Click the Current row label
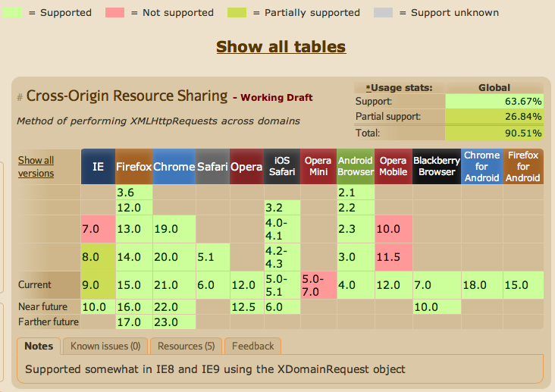 (x=35, y=284)
